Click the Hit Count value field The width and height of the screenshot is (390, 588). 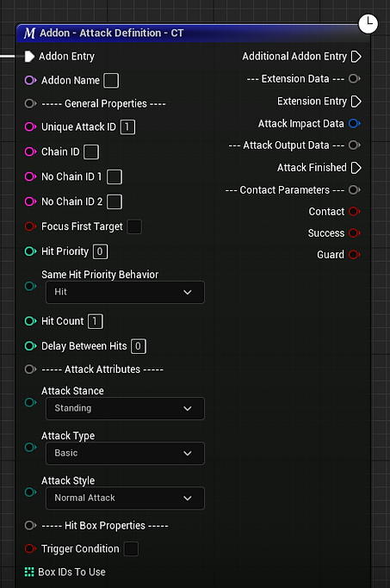(x=96, y=321)
